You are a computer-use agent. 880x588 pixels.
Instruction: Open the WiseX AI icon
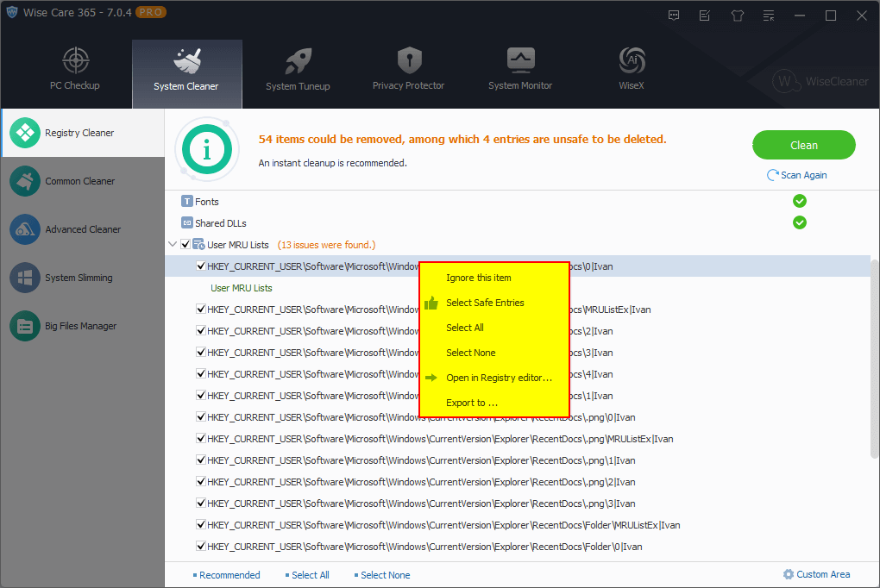(x=632, y=60)
